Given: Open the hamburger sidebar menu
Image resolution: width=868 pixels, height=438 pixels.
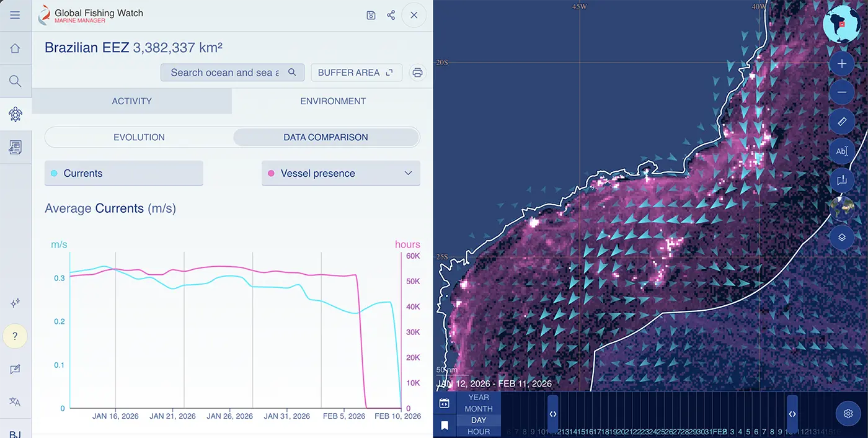Looking at the screenshot, I should point(15,15).
